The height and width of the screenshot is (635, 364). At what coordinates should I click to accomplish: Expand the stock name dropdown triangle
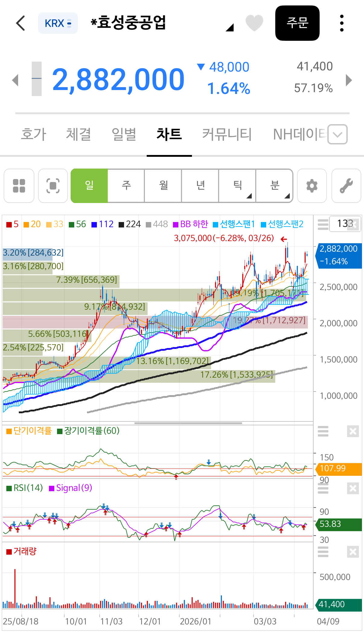pyautogui.click(x=230, y=27)
